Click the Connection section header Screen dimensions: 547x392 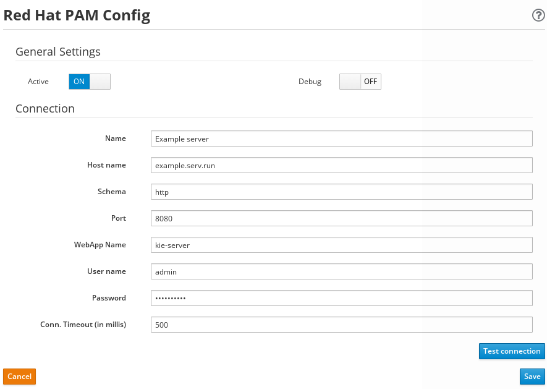[45, 109]
